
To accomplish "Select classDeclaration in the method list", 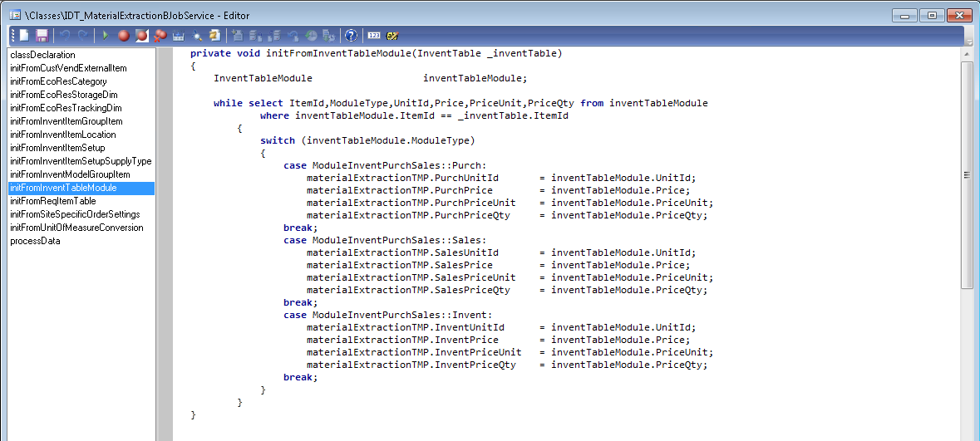I will pos(42,55).
